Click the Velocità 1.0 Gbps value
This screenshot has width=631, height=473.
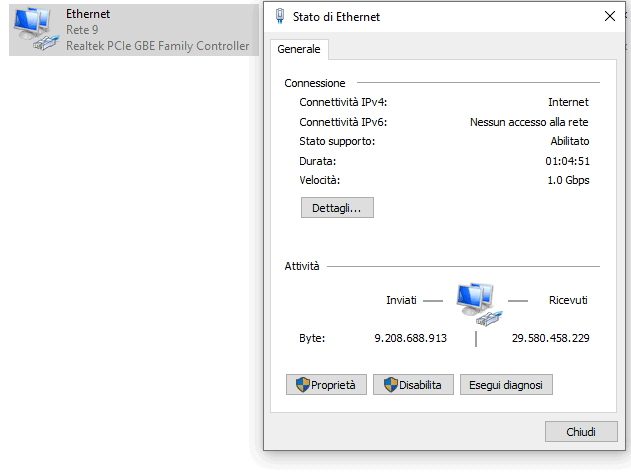point(568,180)
